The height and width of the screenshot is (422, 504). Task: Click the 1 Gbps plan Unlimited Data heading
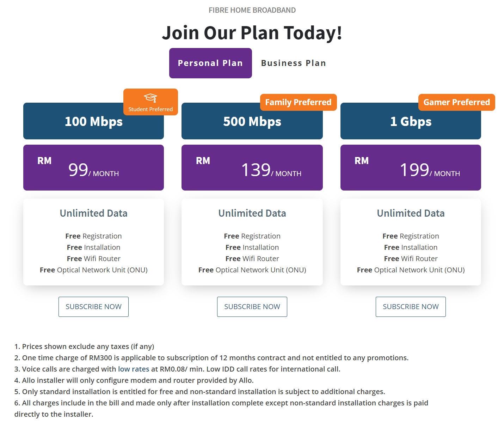click(411, 213)
